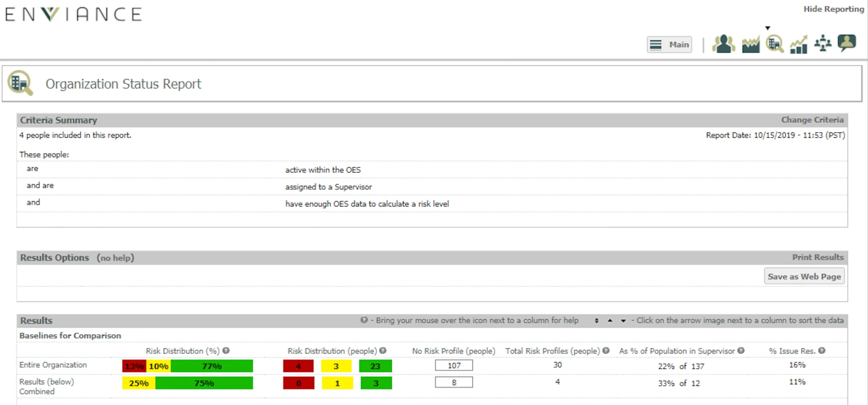Click the green 75% bar for Results Combined
868x405 pixels.
(x=204, y=383)
